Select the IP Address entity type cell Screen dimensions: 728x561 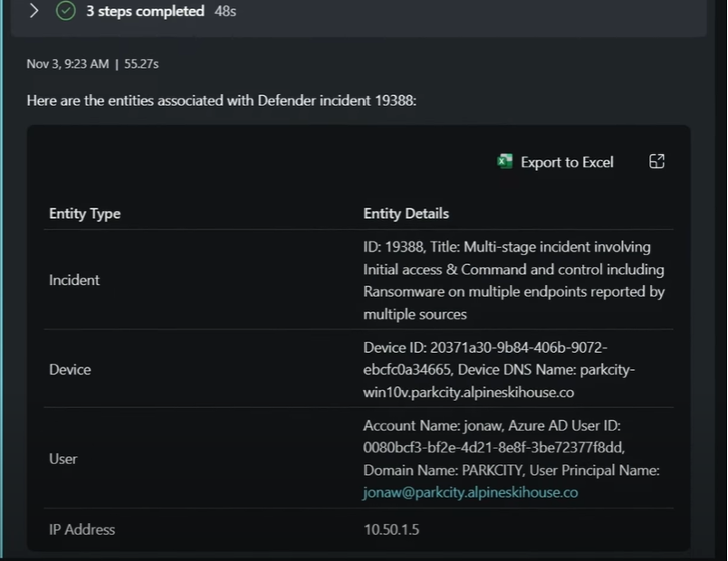[x=81, y=529]
